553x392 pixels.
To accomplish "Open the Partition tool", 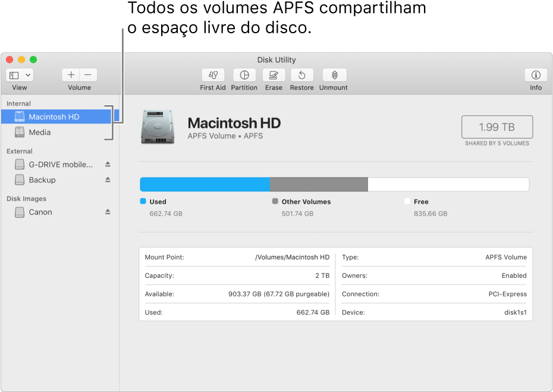I will tap(244, 76).
